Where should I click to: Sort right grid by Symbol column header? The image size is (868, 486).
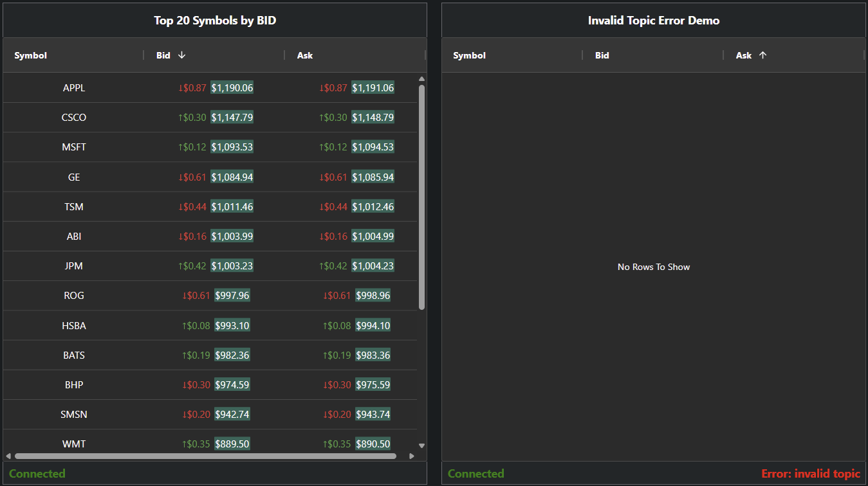[469, 55]
